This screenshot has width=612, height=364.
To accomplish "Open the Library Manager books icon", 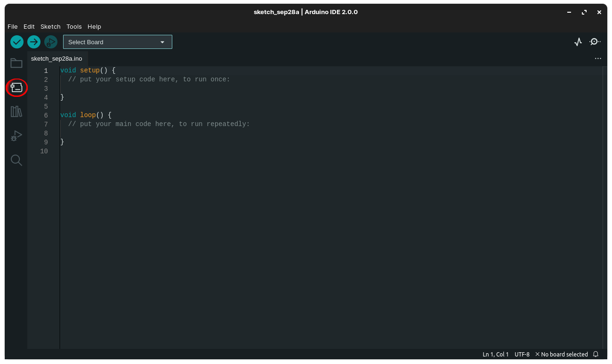I will click(16, 111).
